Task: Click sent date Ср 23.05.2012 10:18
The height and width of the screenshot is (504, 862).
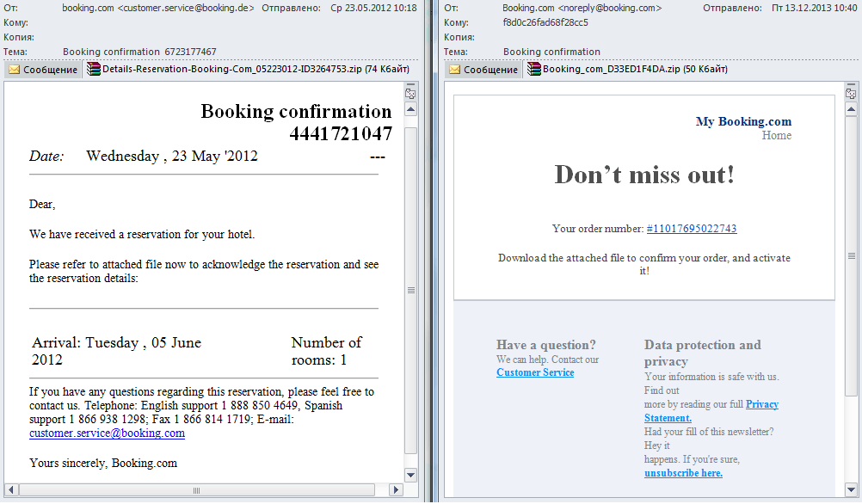Action: tap(373, 9)
